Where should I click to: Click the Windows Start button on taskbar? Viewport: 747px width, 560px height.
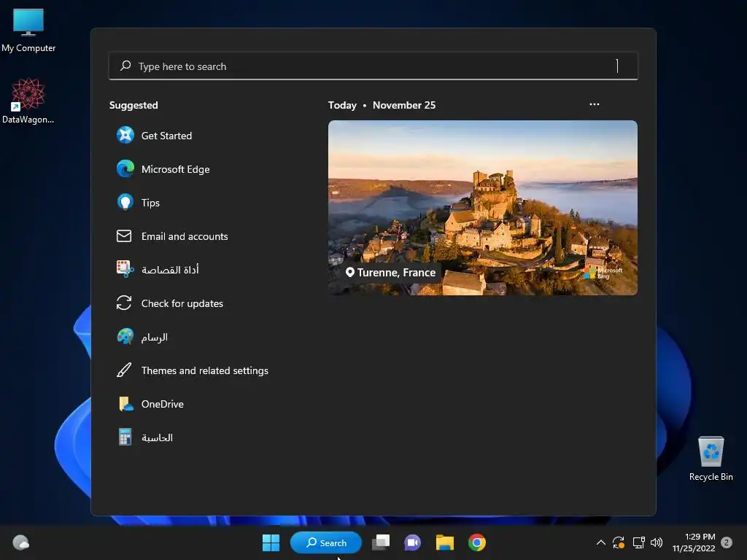(271, 542)
